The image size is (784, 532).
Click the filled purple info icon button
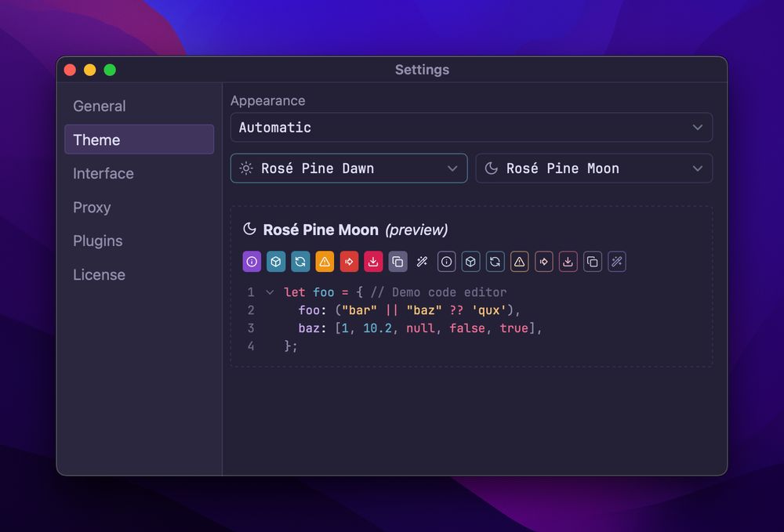coord(252,262)
